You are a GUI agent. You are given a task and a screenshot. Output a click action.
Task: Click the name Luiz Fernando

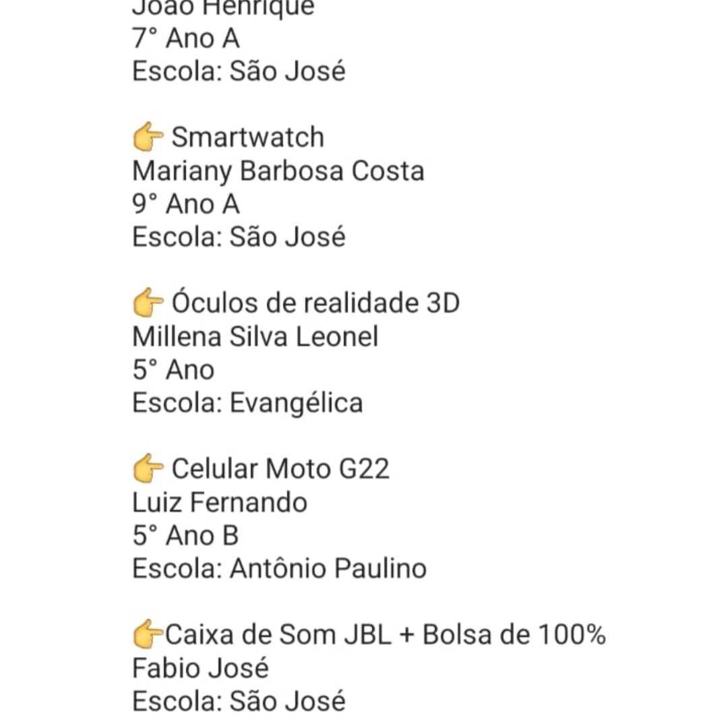pos(220,502)
